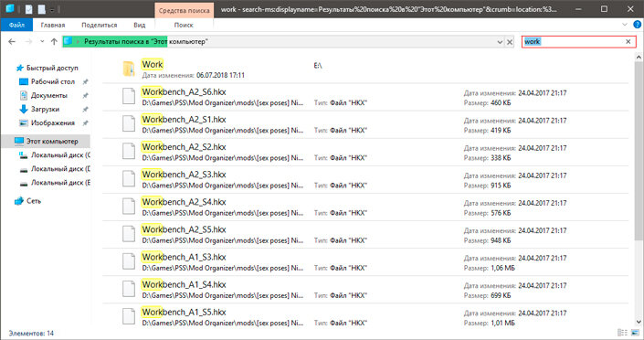Open Сеть in navigation pane
This screenshot has height=340, width=644.
pos(34,201)
